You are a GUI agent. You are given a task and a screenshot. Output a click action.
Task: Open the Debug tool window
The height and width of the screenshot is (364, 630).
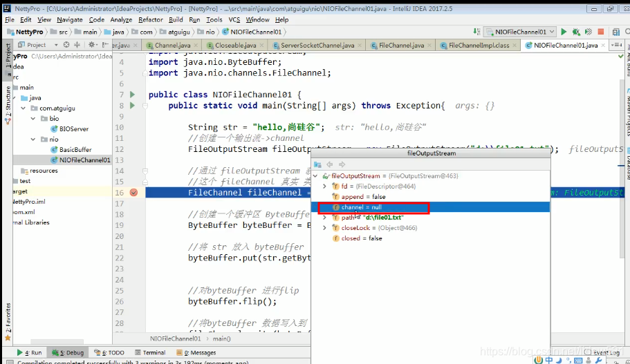(68, 353)
